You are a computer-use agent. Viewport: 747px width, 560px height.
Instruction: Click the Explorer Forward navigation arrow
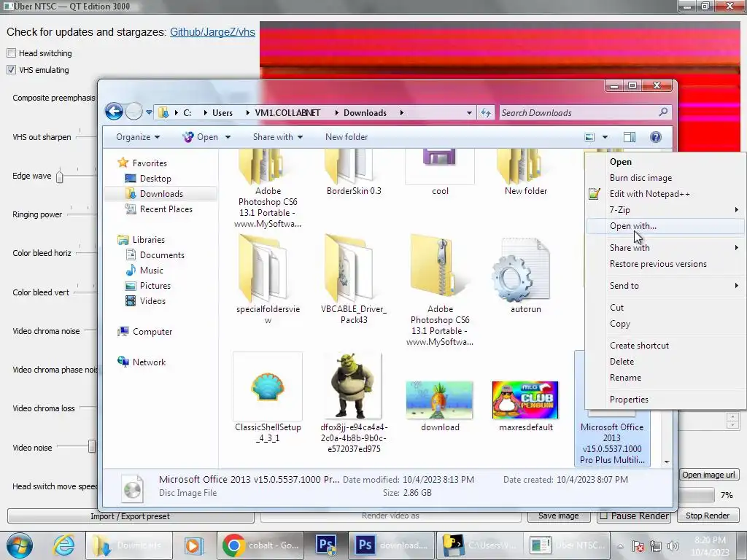pos(134,112)
